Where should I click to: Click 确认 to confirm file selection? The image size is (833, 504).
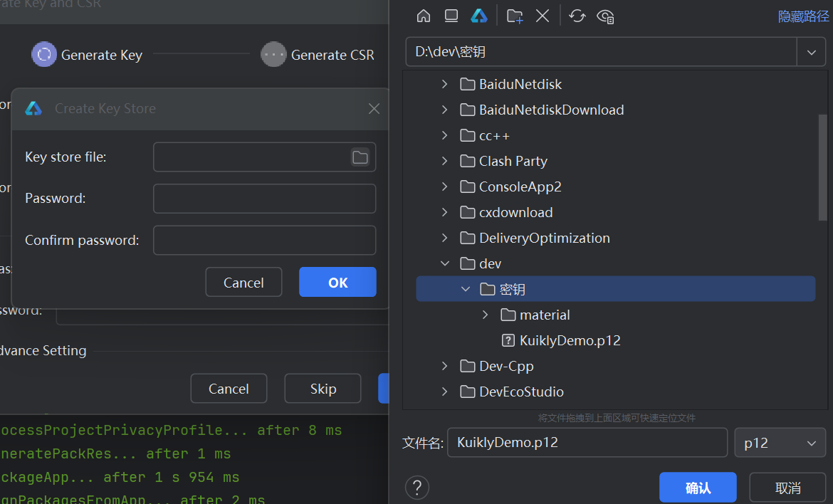(698, 487)
